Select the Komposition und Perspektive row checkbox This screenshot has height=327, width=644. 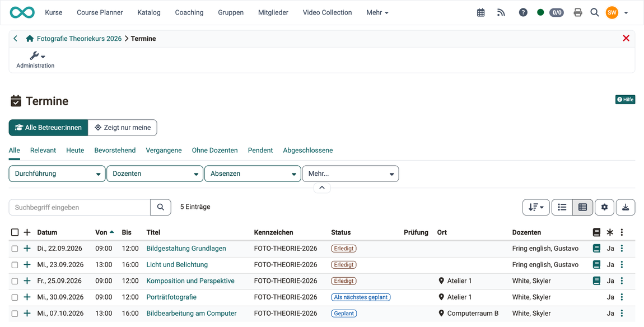point(15,281)
